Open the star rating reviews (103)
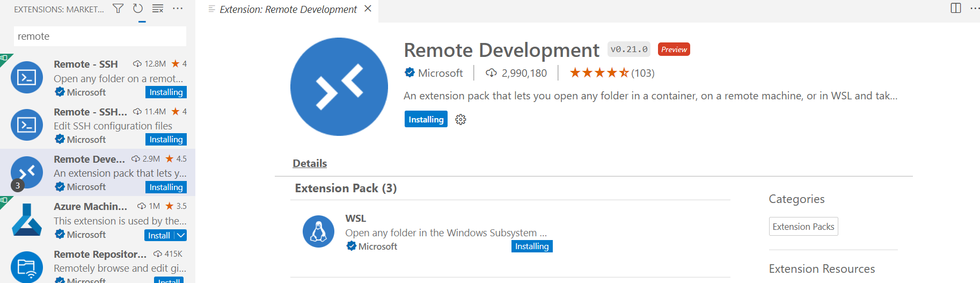 coord(612,73)
